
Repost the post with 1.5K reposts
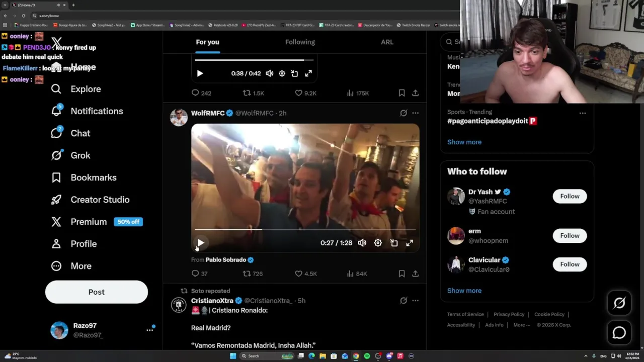point(253,93)
